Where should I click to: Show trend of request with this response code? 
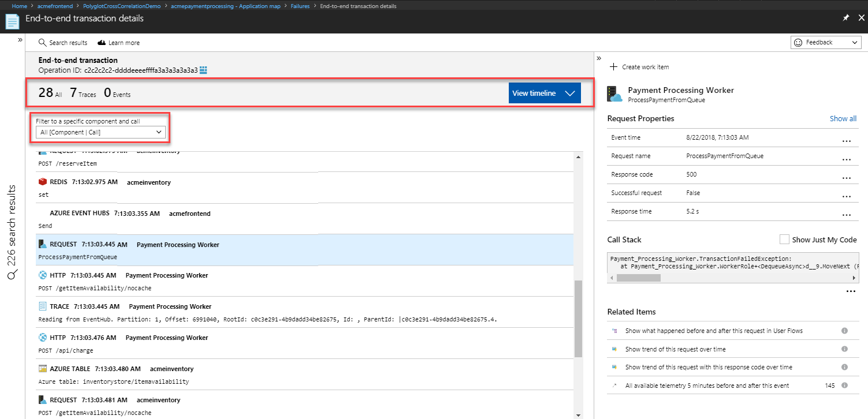709,367
